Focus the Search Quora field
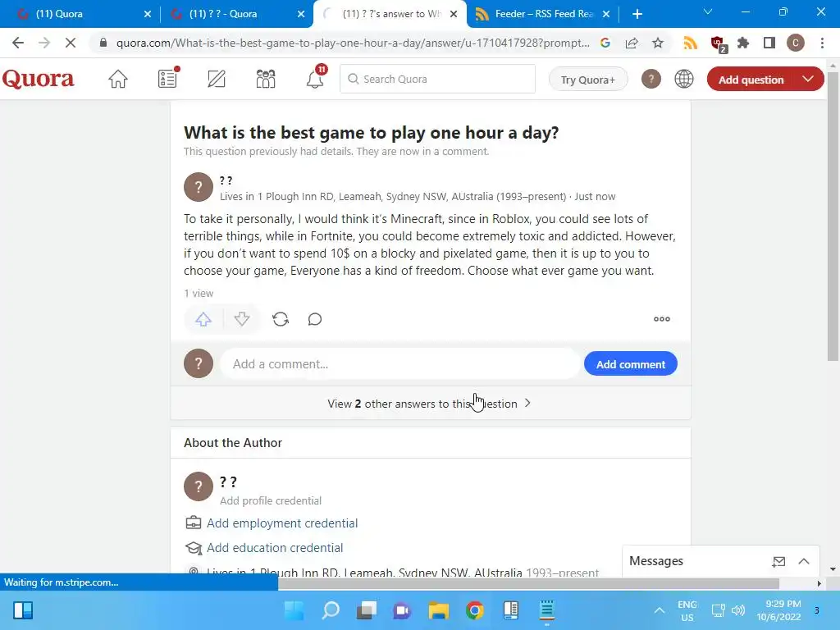 click(437, 80)
